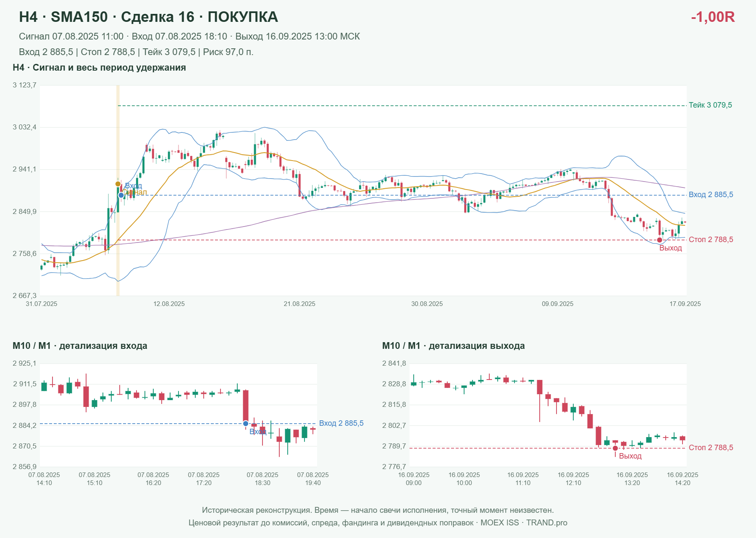
Task: Click the 09.09.2025 date on the H4 axis
Action: (x=558, y=304)
